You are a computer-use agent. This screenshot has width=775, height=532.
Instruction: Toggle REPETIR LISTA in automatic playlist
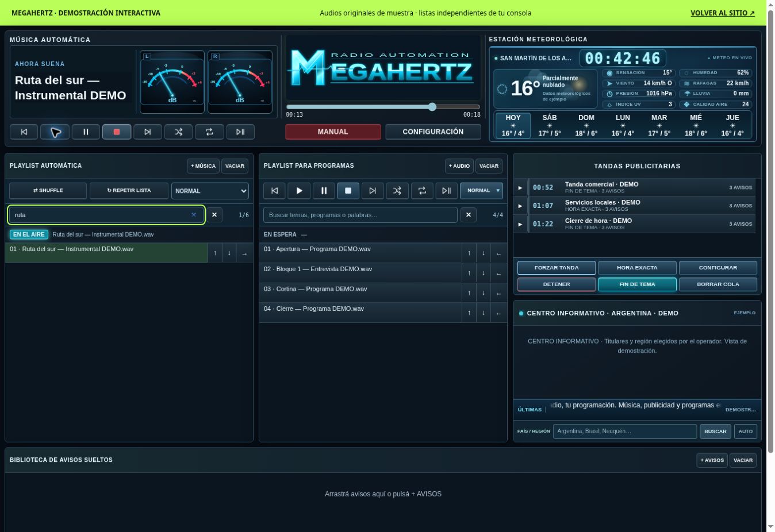tap(129, 191)
